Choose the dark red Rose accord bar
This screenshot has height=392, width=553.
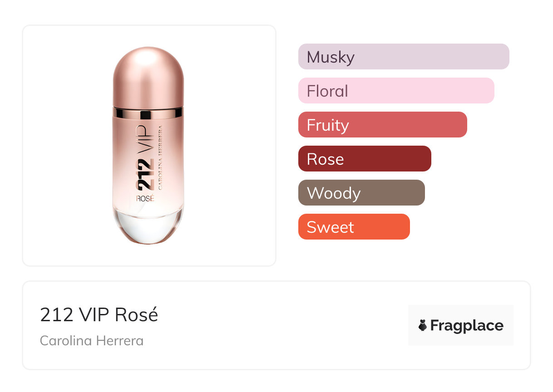tap(364, 159)
